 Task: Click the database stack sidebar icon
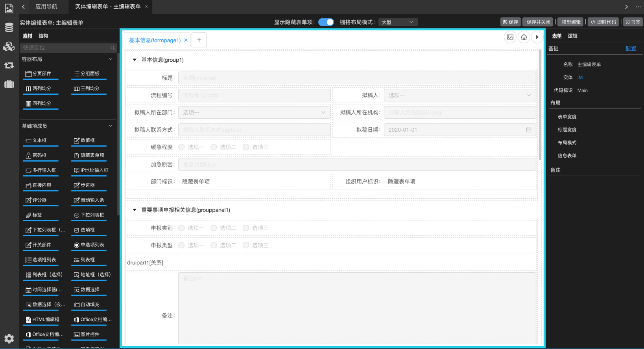[x=9, y=28]
